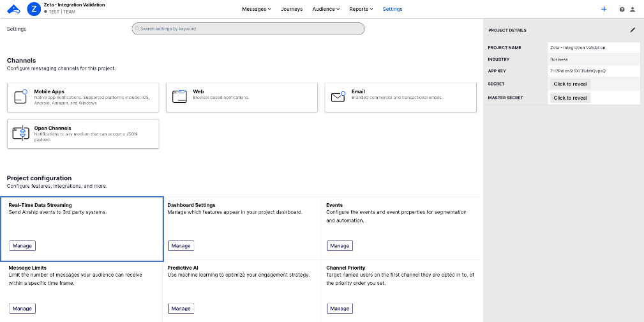The width and height of the screenshot is (644, 322).
Task: Select the Settings tab in navigation
Action: pos(393,9)
